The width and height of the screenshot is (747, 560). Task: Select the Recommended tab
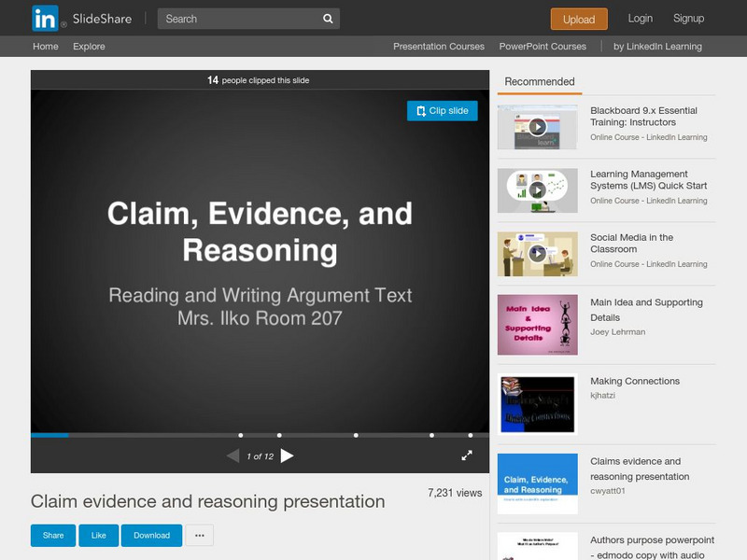click(x=540, y=82)
